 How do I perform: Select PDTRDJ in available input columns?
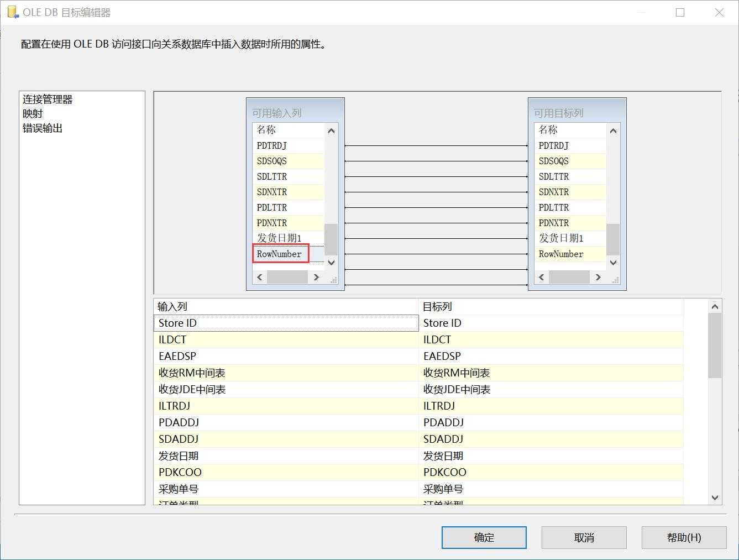(288, 145)
